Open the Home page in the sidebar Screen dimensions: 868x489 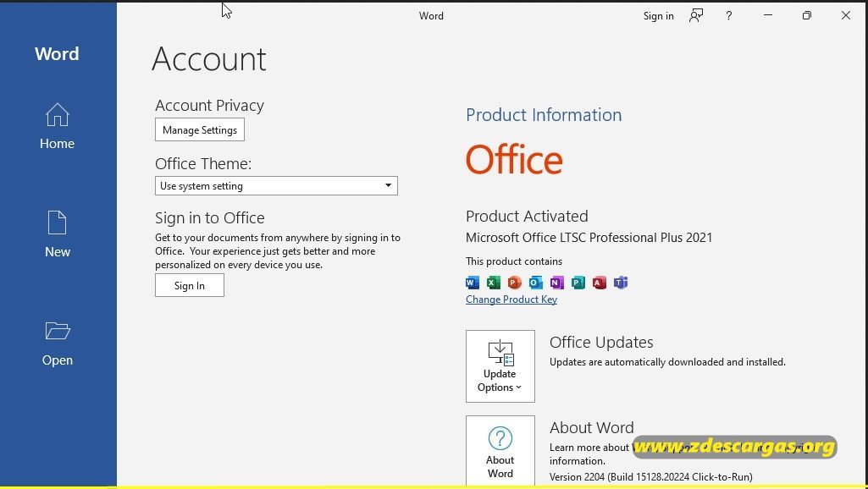(x=57, y=127)
